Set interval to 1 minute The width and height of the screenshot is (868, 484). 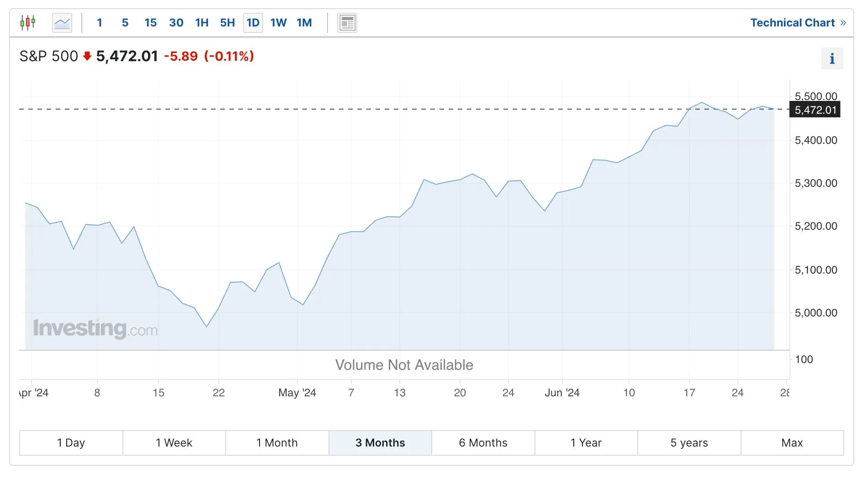100,23
